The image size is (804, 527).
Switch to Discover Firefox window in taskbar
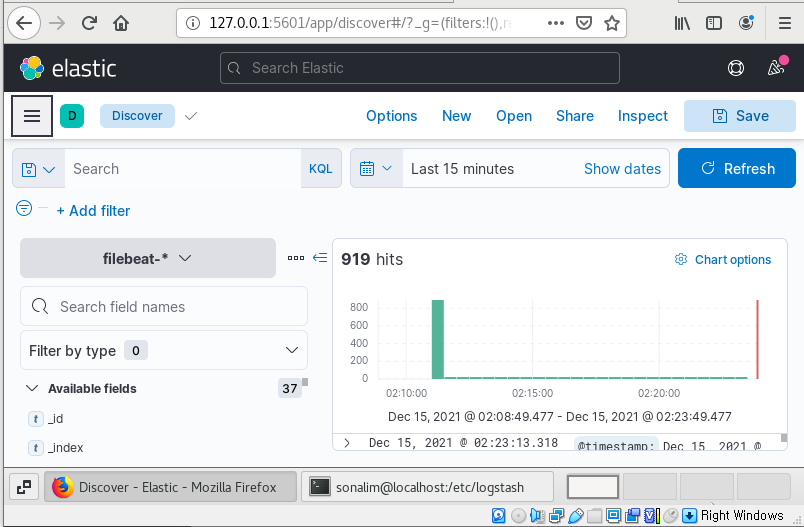pos(170,487)
